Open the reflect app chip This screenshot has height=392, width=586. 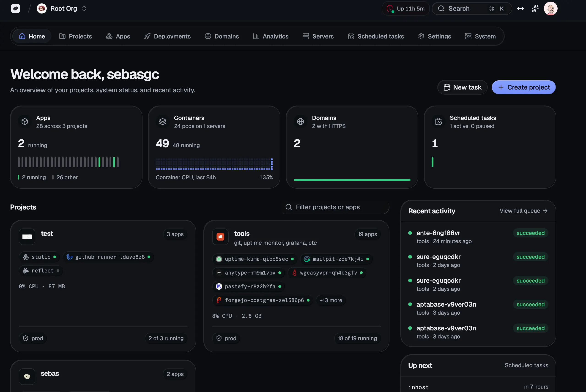41,270
